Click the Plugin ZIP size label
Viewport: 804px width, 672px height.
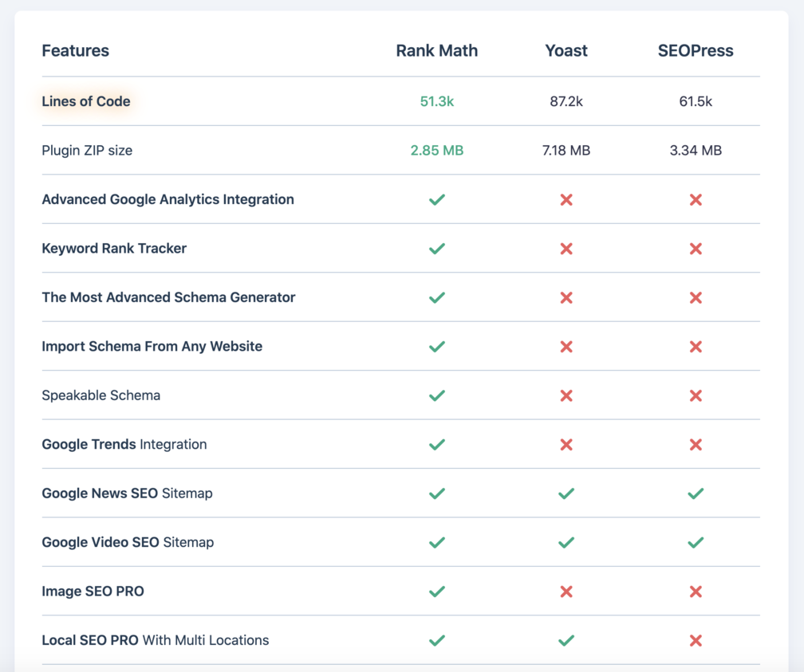click(87, 151)
